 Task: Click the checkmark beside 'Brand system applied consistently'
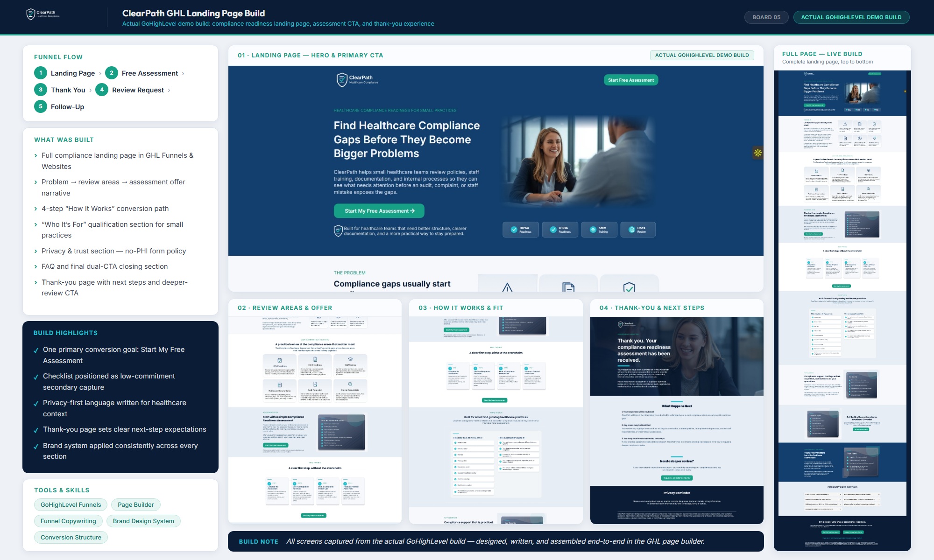pos(36,447)
